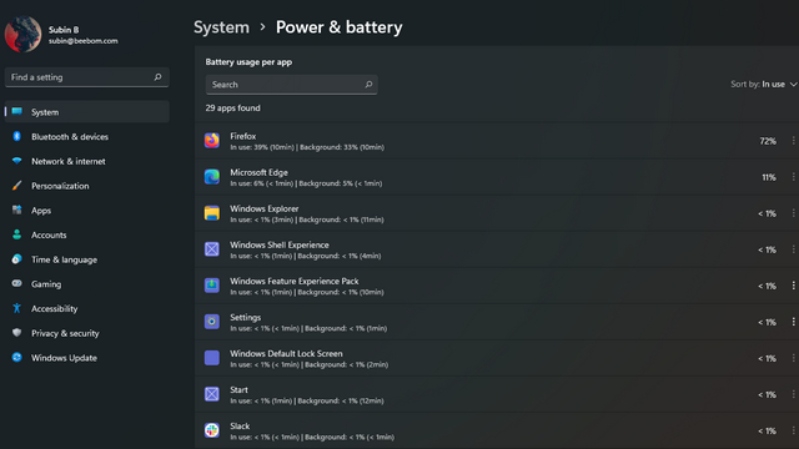This screenshot has width=799, height=449.
Task: Open more options for Slack row
Action: click(793, 431)
